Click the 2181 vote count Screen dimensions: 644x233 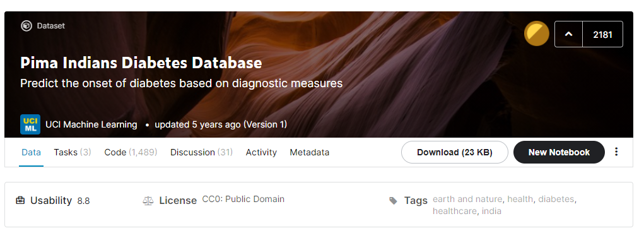pyautogui.click(x=602, y=35)
